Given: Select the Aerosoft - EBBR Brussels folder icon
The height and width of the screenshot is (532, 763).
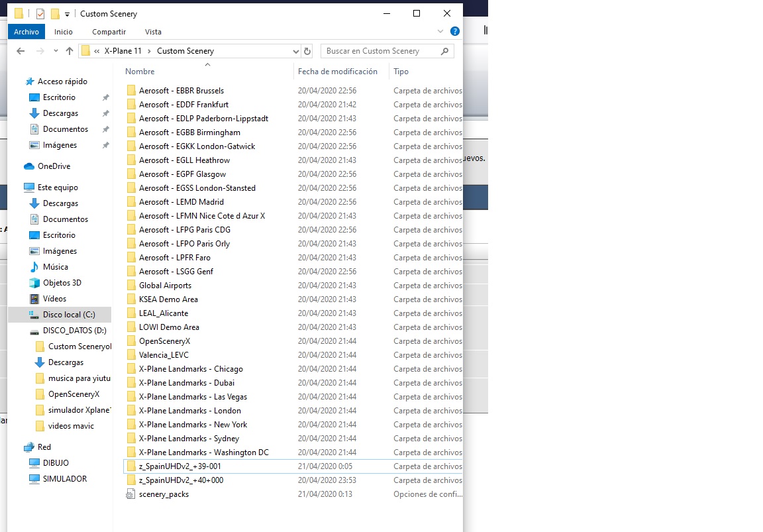Looking at the screenshot, I should coord(131,91).
